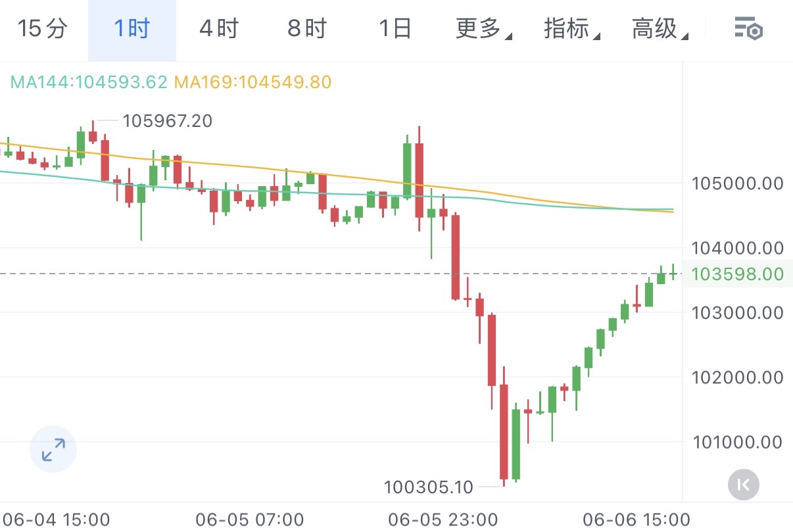Screen dimensions: 793x532
Task: Click the 06-05 23:00 time axis label
Action: click(x=443, y=520)
